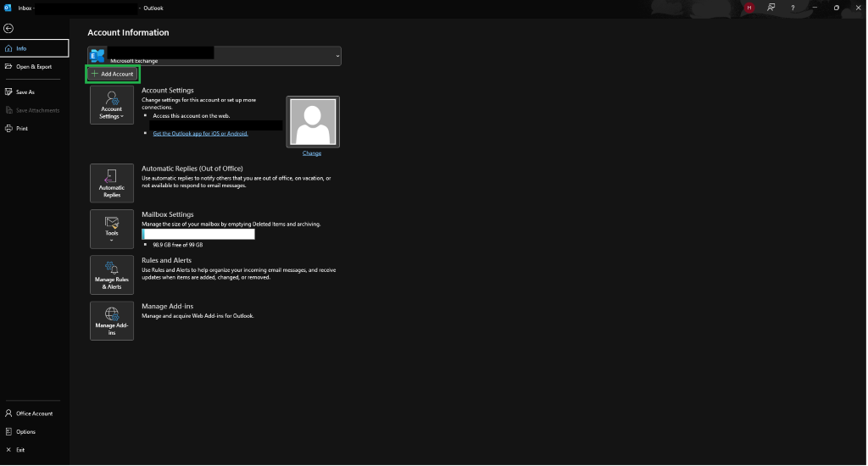The height and width of the screenshot is (466, 868).
Task: Open the Automatic Replies button
Action: tap(112, 183)
